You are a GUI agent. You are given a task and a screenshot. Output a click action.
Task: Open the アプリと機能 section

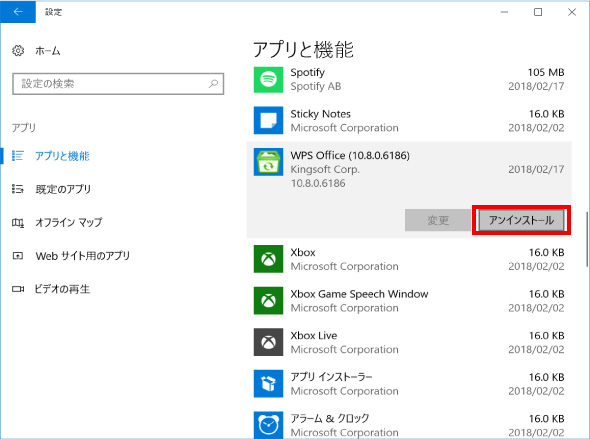(x=62, y=156)
